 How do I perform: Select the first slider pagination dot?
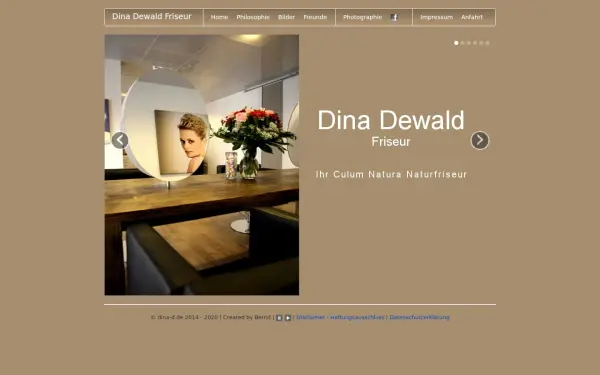click(456, 43)
